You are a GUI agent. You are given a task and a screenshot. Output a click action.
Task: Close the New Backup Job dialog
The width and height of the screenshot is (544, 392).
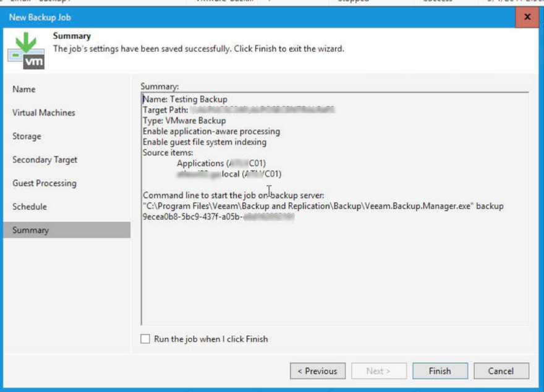(x=527, y=17)
